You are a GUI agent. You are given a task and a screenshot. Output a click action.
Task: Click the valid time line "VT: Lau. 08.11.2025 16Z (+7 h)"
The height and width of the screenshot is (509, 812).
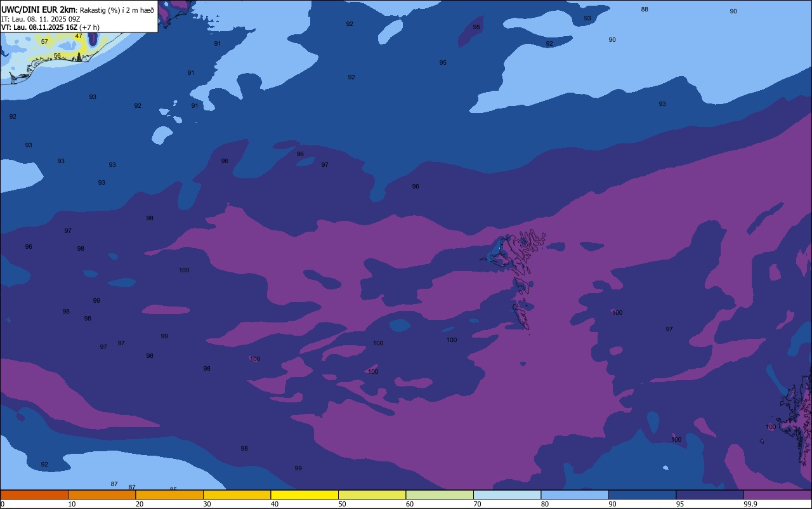(50, 27)
